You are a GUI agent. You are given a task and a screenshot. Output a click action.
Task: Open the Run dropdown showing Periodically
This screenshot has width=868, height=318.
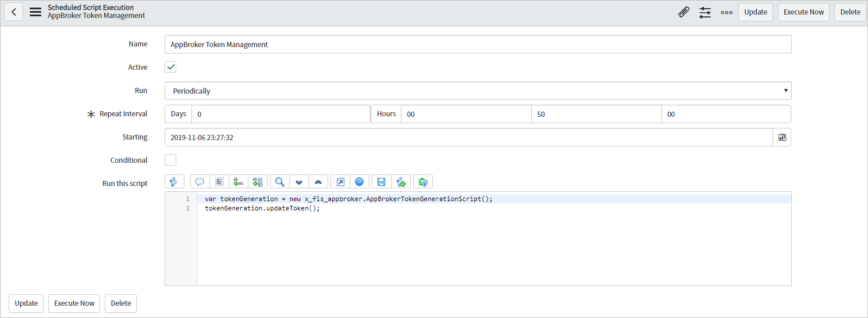(478, 91)
